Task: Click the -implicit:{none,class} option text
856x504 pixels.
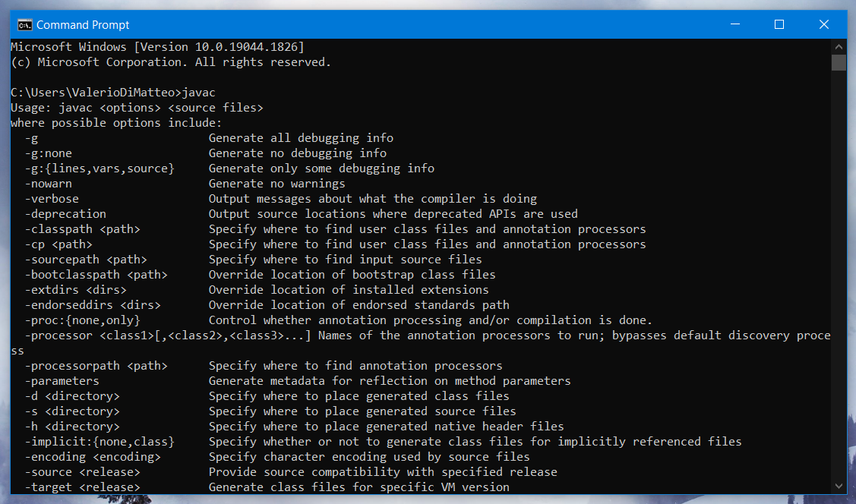Action: click(99, 442)
